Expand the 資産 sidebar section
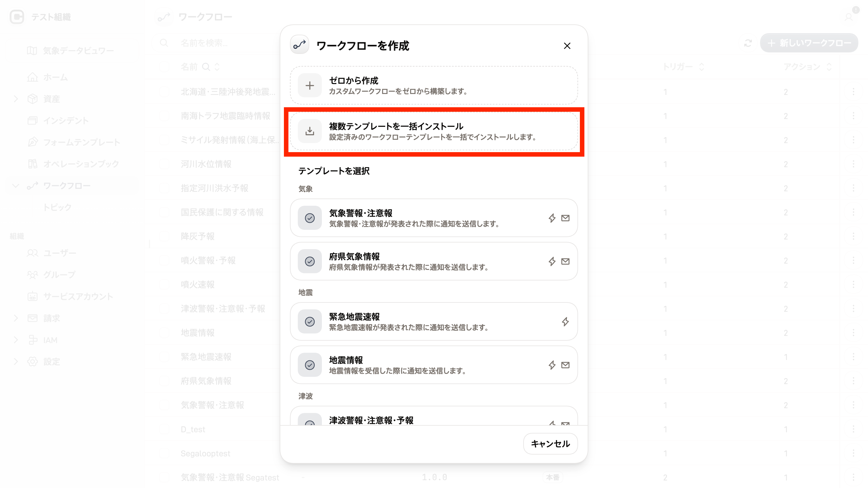The image size is (868, 488). (x=16, y=99)
